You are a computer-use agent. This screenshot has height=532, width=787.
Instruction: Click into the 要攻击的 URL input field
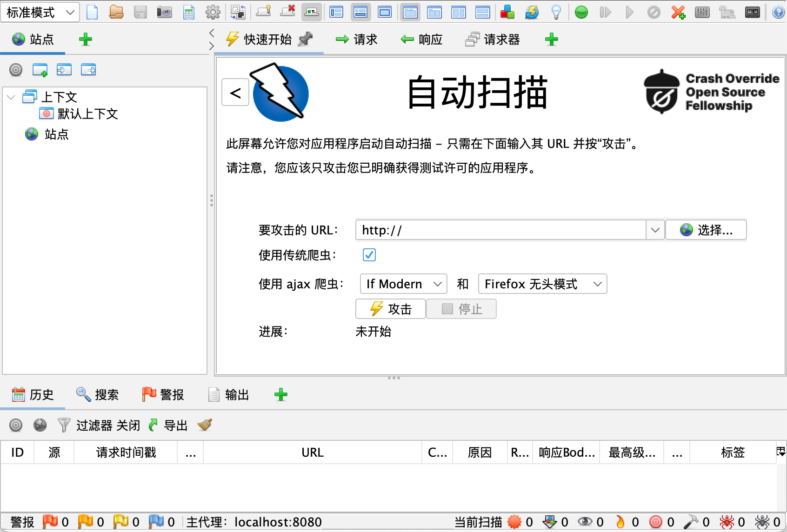500,230
